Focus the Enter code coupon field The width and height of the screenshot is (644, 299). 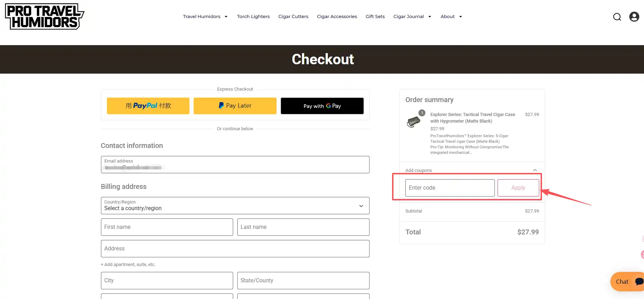click(x=450, y=188)
